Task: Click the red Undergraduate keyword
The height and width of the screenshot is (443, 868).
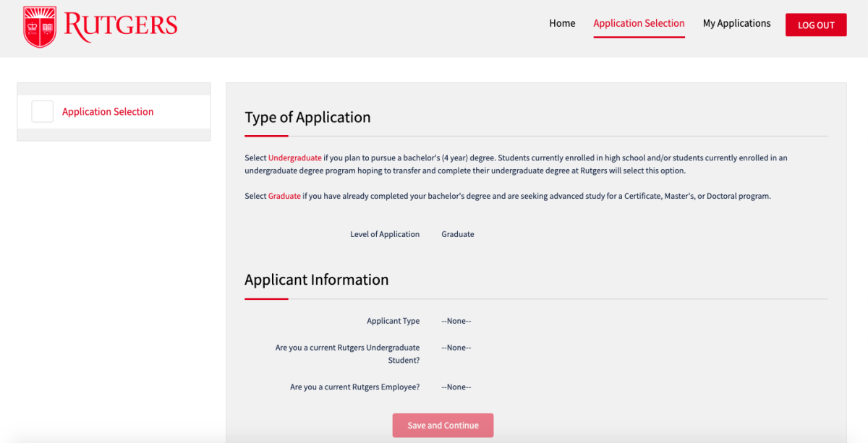Action: click(x=294, y=158)
